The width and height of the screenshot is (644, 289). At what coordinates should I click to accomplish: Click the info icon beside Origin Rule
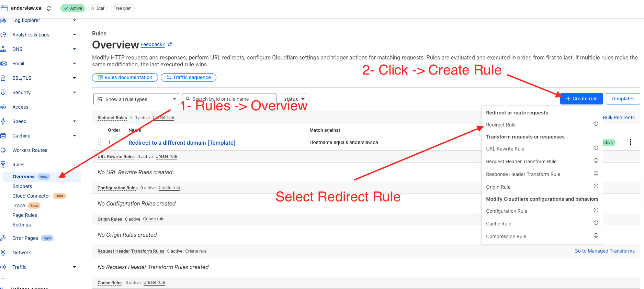(596, 186)
